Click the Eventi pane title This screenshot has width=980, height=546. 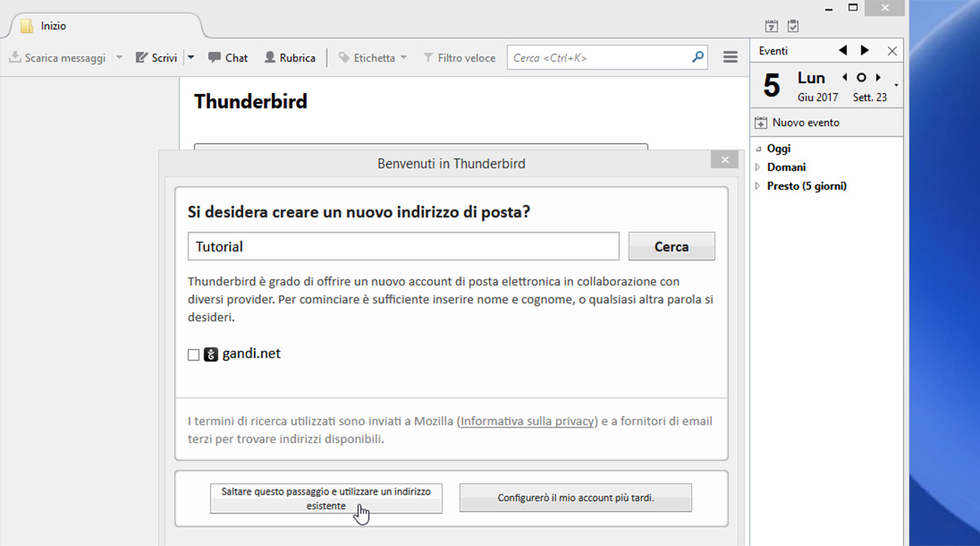coord(773,51)
